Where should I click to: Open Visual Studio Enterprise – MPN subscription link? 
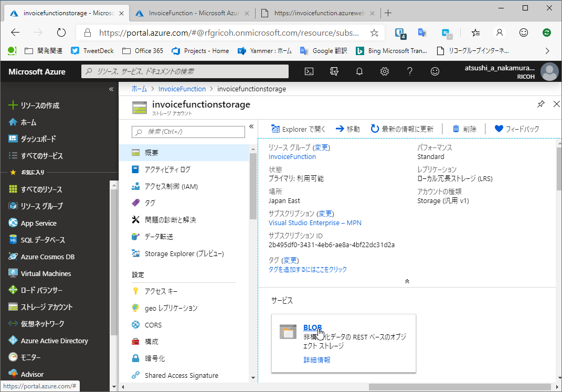coord(315,223)
